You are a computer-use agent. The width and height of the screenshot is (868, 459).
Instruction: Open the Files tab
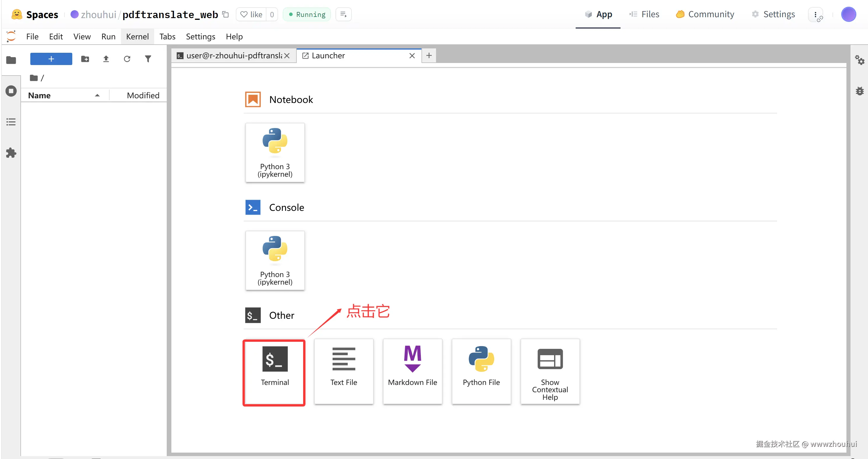(644, 15)
